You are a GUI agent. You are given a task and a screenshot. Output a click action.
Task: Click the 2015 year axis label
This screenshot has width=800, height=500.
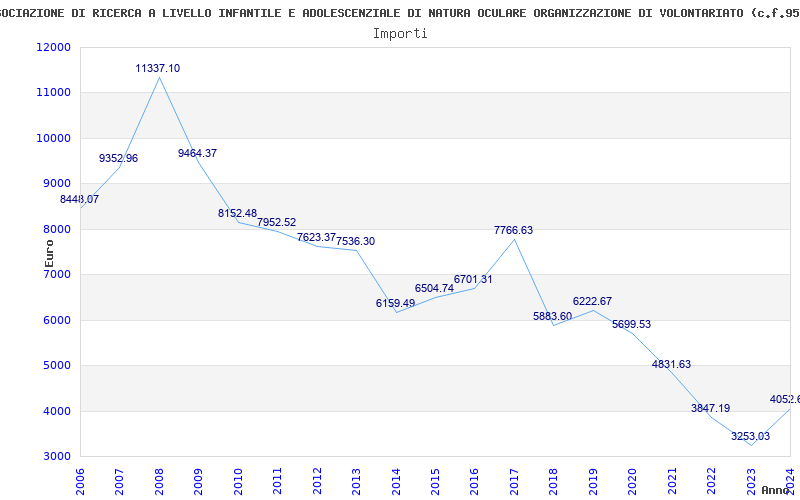coord(435,481)
